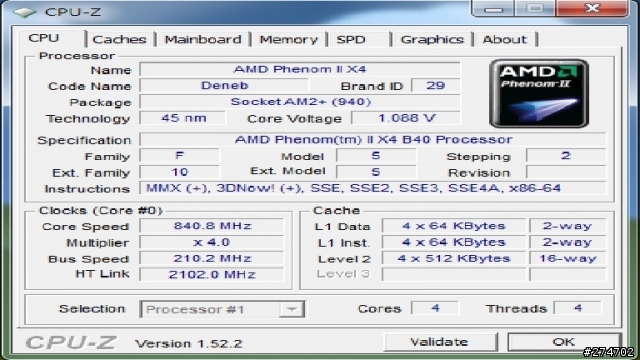Confirm with the OK button
This screenshot has height=360, width=640.
[564, 342]
